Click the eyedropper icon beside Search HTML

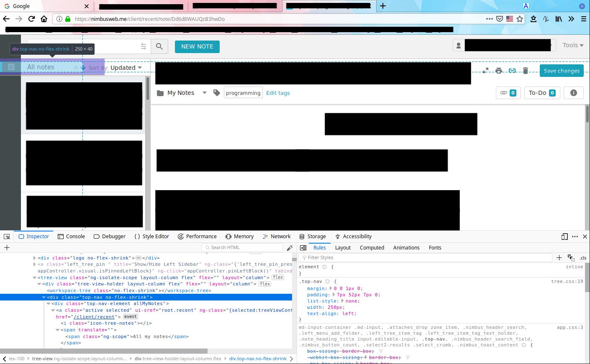290,248
